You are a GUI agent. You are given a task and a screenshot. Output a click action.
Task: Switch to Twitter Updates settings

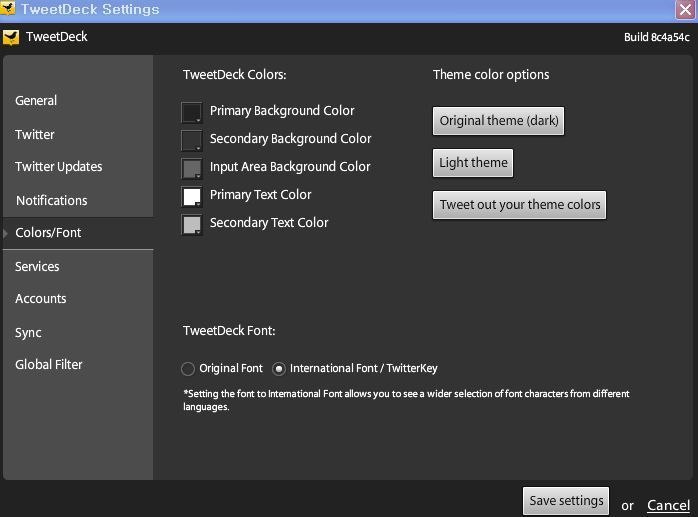pyautogui.click(x=59, y=167)
